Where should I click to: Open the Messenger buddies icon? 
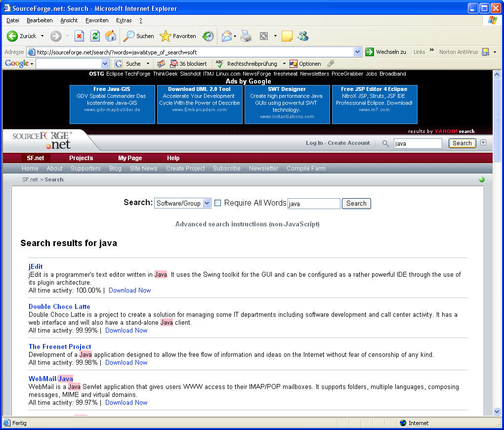coord(303,36)
